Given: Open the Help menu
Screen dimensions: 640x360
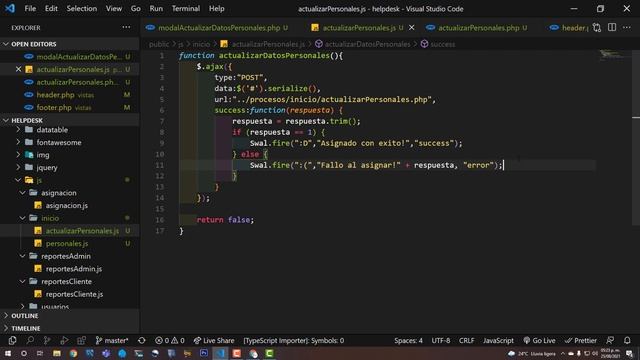Looking at the screenshot, I should coord(217,8).
